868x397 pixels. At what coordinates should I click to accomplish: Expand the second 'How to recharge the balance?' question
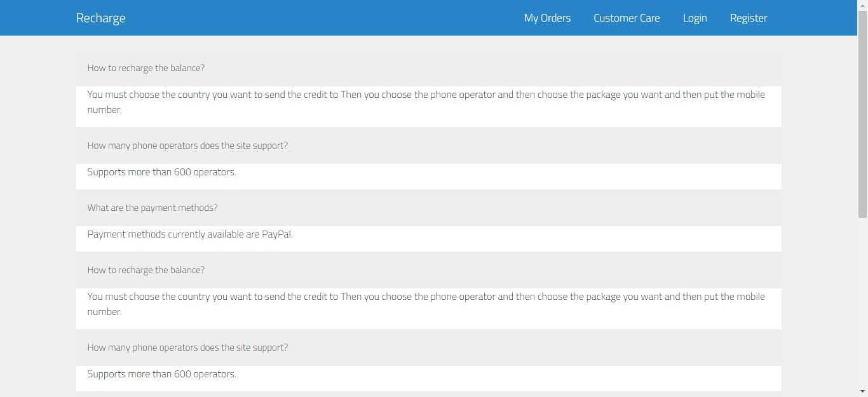coord(146,270)
